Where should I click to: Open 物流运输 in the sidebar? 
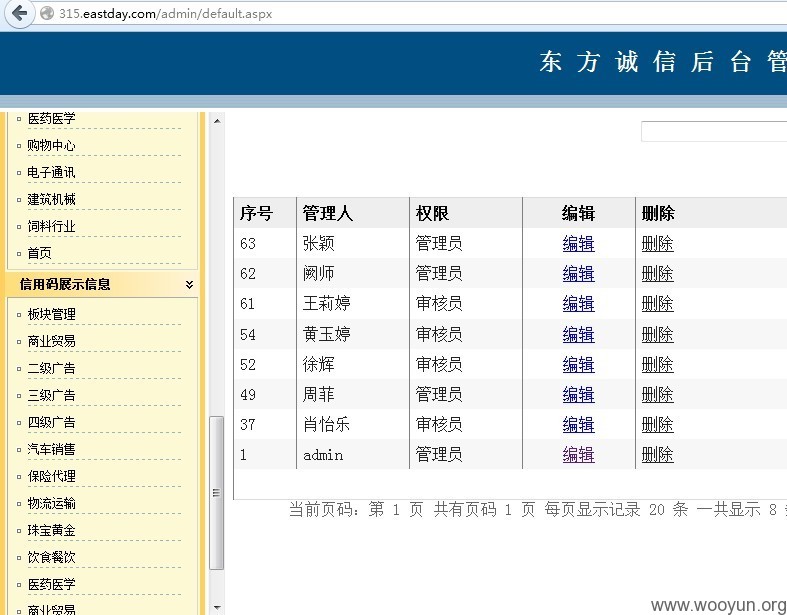click(x=51, y=503)
